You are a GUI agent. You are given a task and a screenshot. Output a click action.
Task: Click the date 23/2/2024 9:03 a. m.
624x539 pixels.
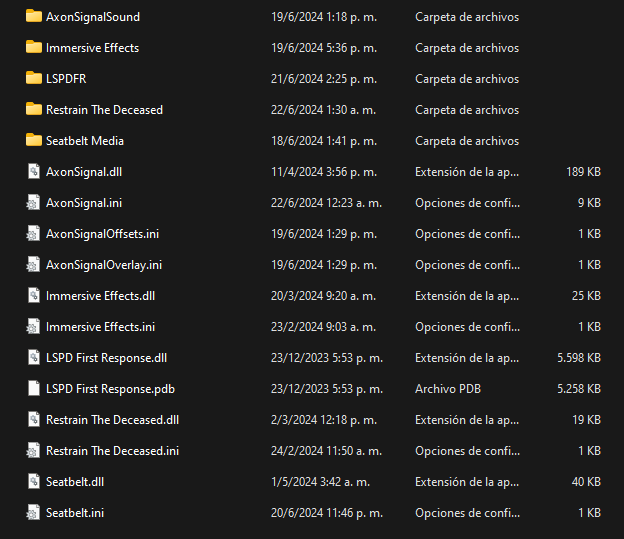pyautogui.click(x=324, y=327)
